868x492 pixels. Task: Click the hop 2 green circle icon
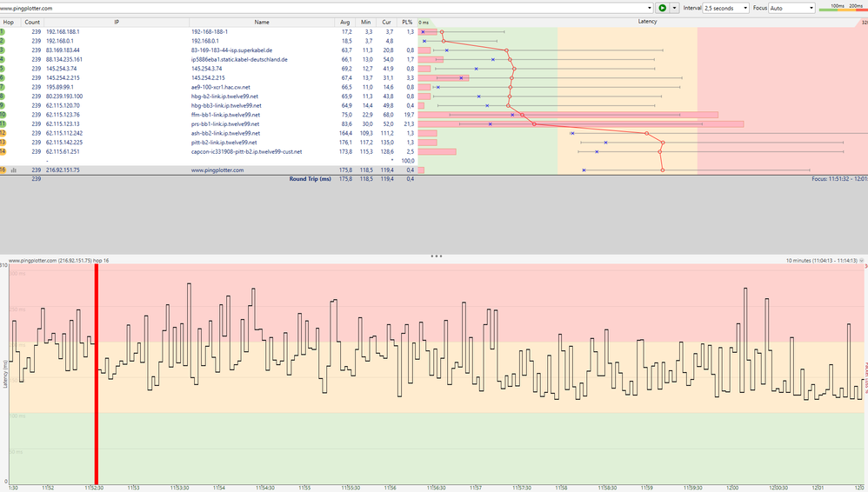point(3,41)
